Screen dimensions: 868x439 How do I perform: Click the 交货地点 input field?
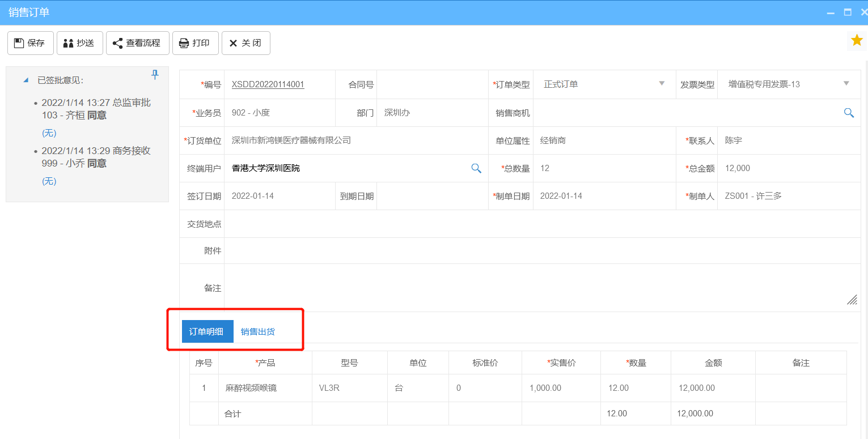click(541, 224)
